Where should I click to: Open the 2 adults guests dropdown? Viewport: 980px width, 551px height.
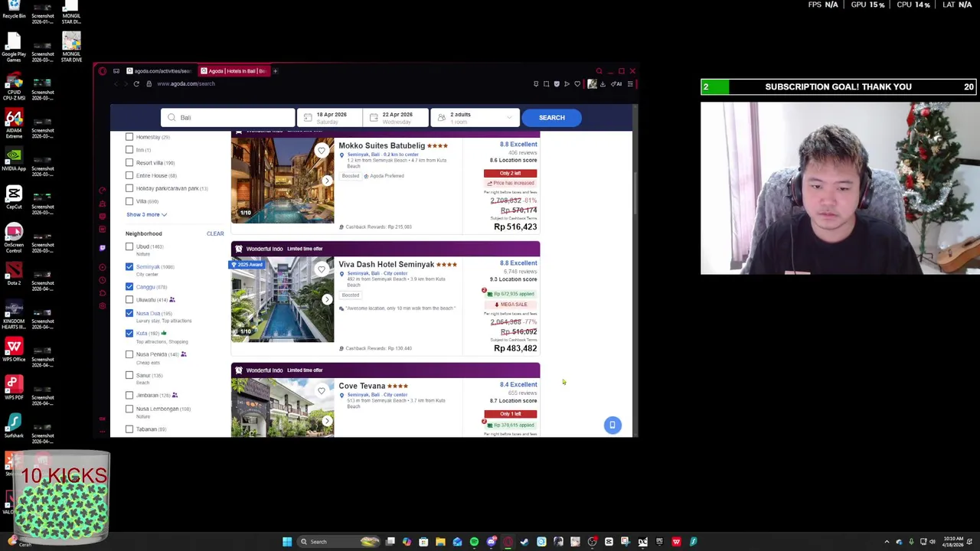(475, 118)
